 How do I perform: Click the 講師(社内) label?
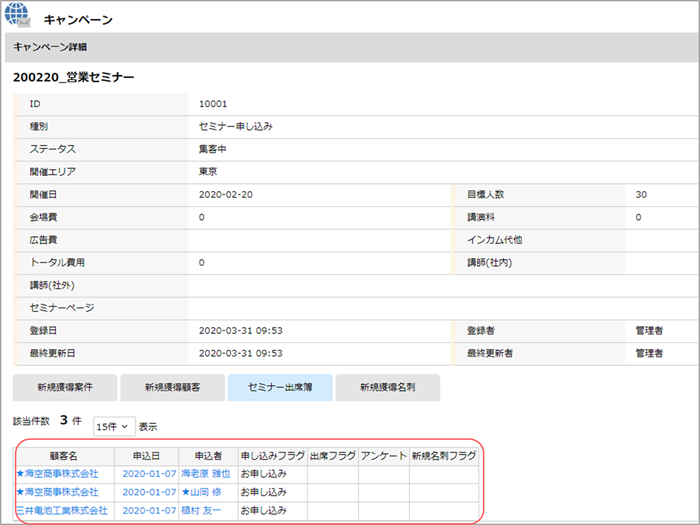pyautogui.click(x=490, y=262)
